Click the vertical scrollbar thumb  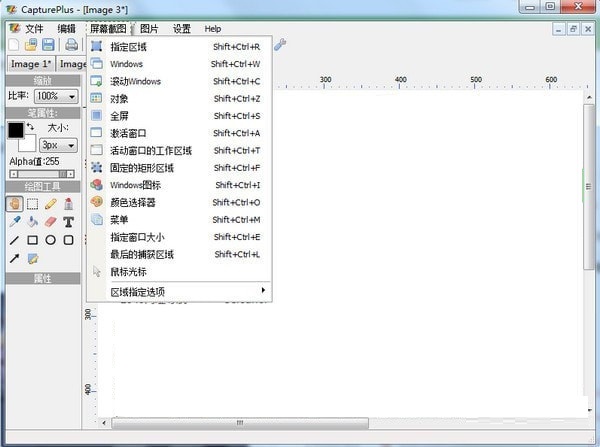589,186
